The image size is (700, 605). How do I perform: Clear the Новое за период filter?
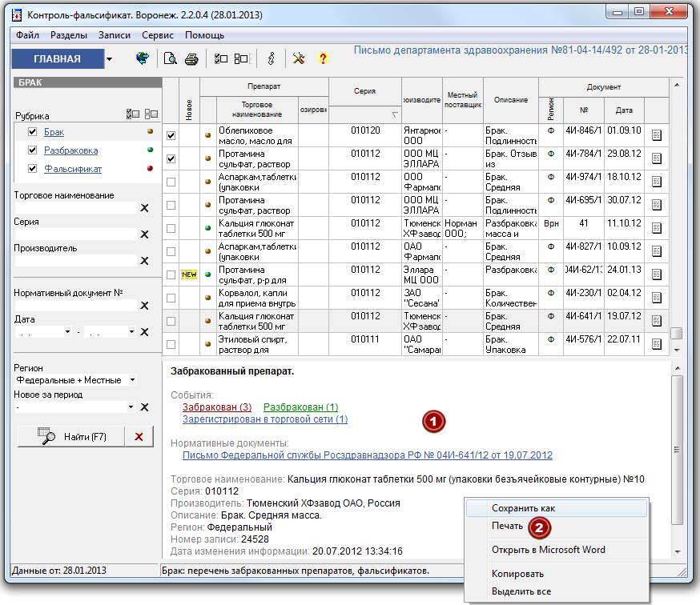point(145,407)
